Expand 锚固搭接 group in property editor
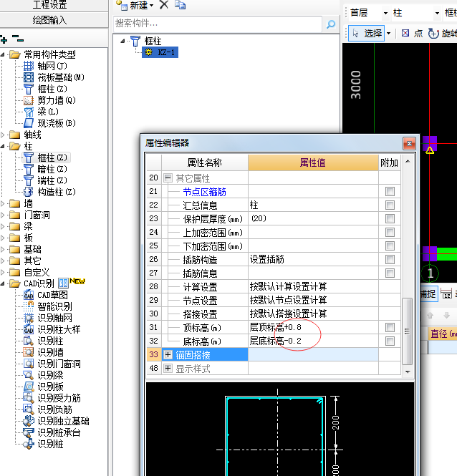Image resolution: width=457 pixels, height=476 pixels. (168, 354)
